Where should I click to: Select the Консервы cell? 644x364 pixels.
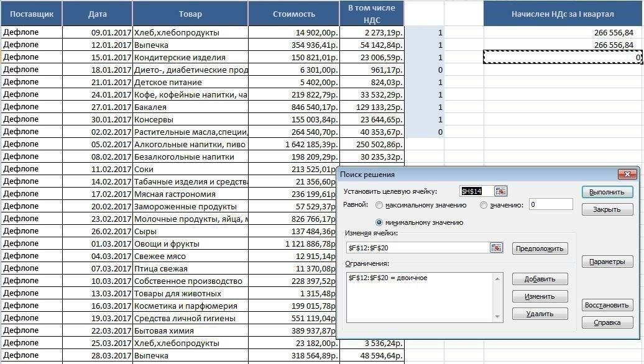pyautogui.click(x=191, y=119)
